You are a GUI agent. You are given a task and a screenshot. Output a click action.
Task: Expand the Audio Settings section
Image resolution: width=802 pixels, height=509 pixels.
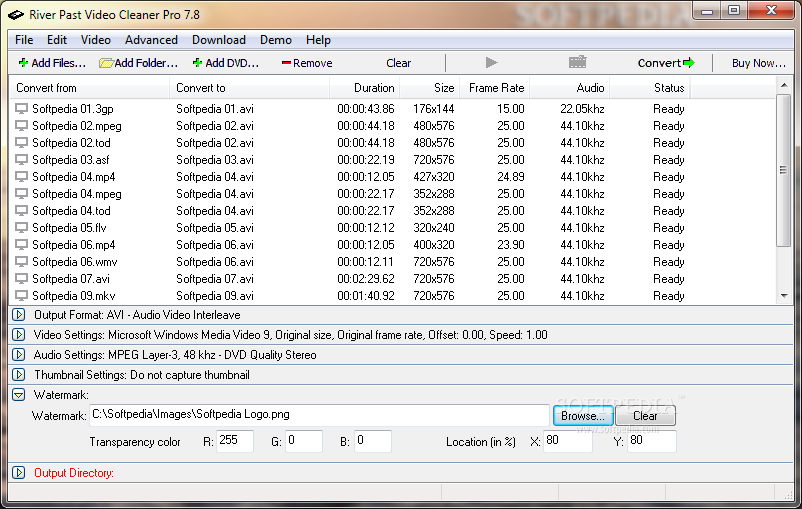19,355
